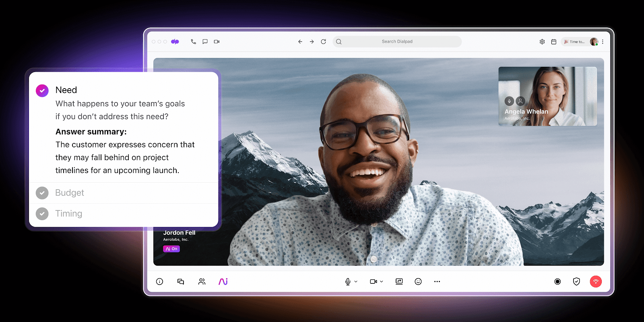Collapse the Need section heading
Viewport: 644px width, 322px height.
[66, 90]
